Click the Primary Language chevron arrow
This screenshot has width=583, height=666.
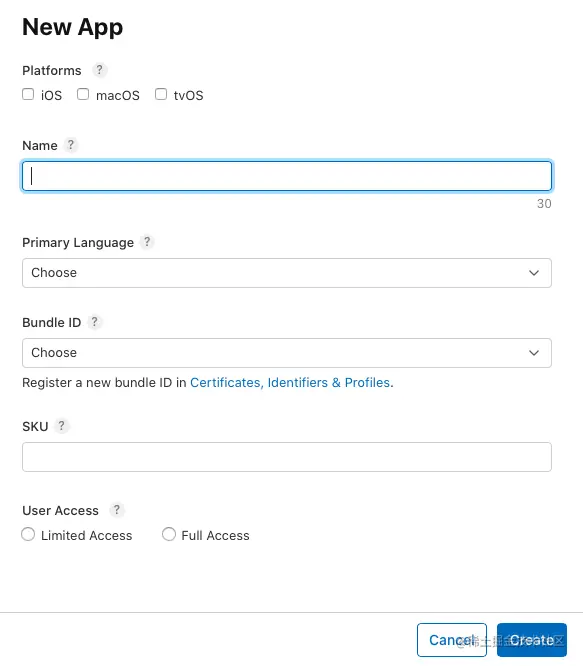(534, 273)
